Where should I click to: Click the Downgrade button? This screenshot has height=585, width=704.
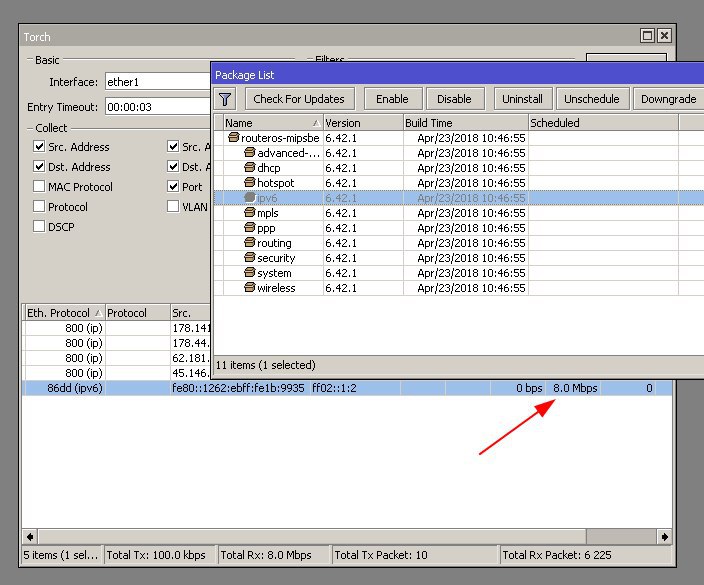click(669, 99)
